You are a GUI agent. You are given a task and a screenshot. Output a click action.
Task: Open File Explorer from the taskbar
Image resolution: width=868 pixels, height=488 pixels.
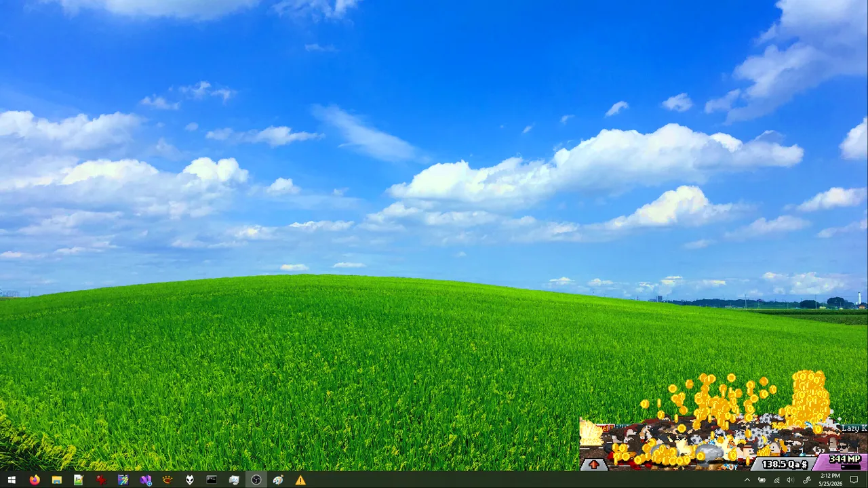(x=57, y=480)
